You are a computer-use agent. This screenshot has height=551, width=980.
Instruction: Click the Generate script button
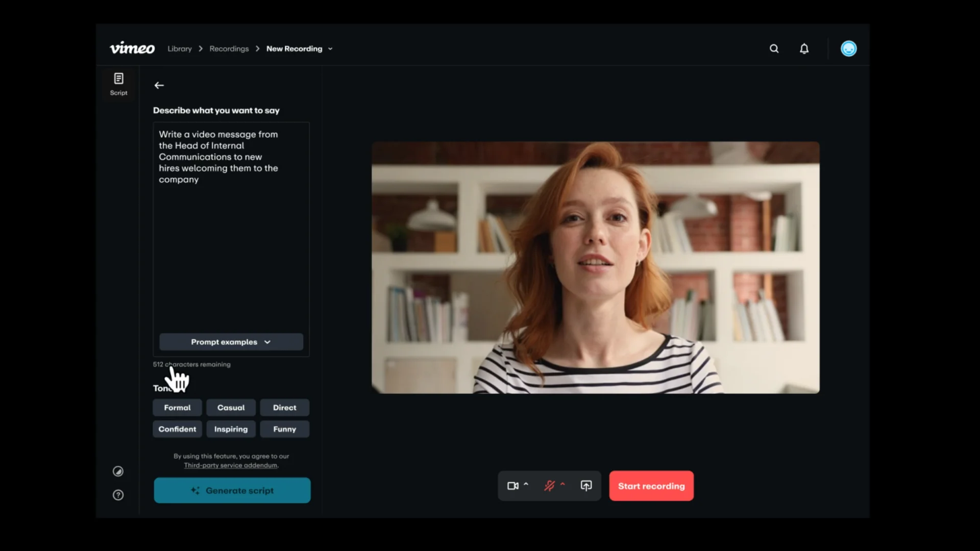(x=232, y=490)
